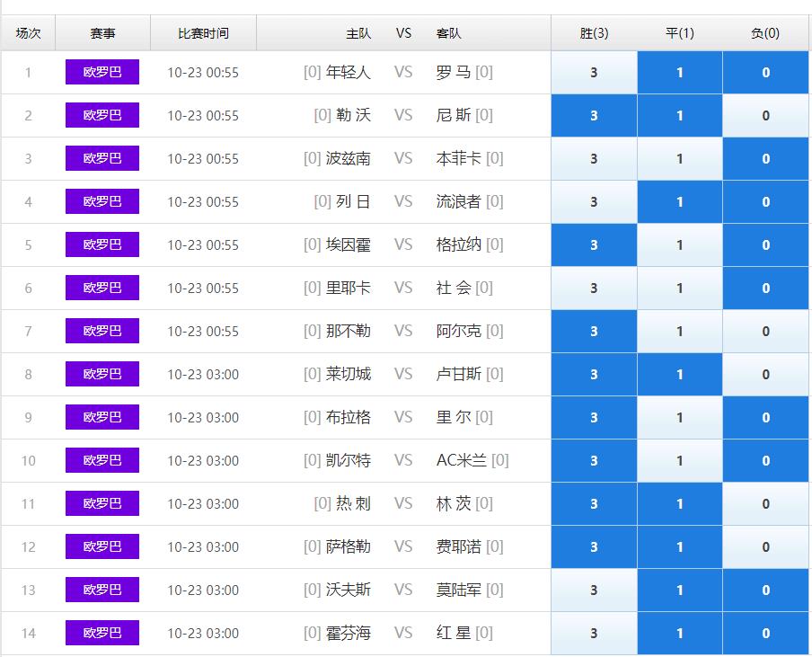Image resolution: width=812 pixels, height=657 pixels.
Task: Click the 欧罗巴 league tag in row 1
Action: click(x=102, y=72)
